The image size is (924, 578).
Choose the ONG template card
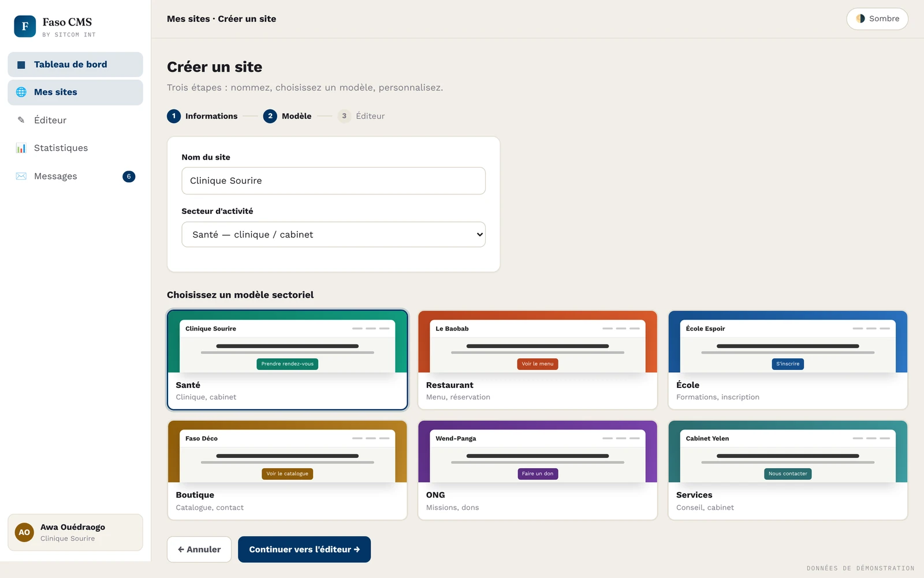(x=538, y=470)
